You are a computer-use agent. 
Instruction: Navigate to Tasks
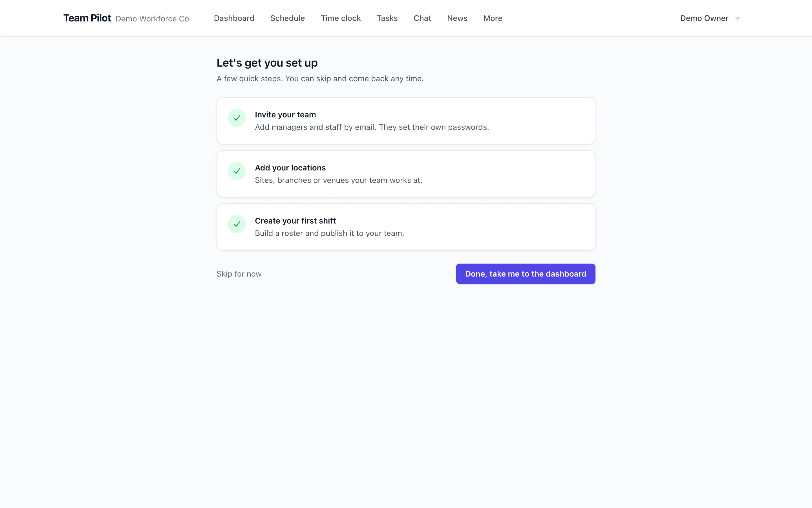pos(387,18)
